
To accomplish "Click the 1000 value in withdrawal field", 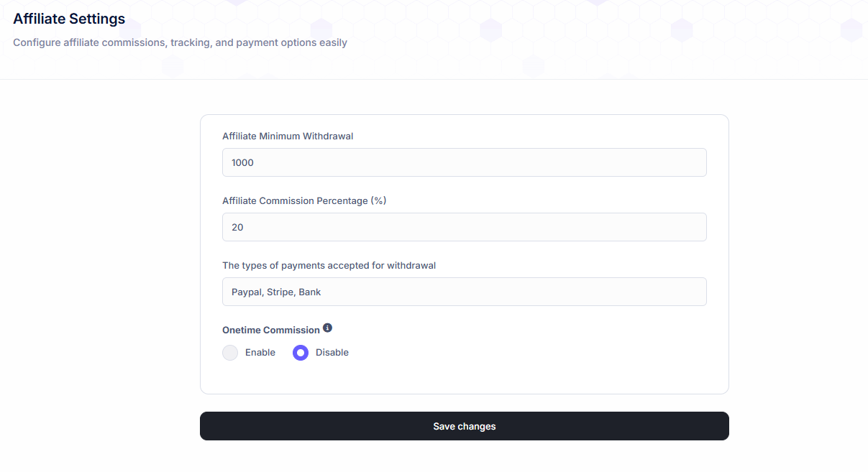I will [243, 162].
